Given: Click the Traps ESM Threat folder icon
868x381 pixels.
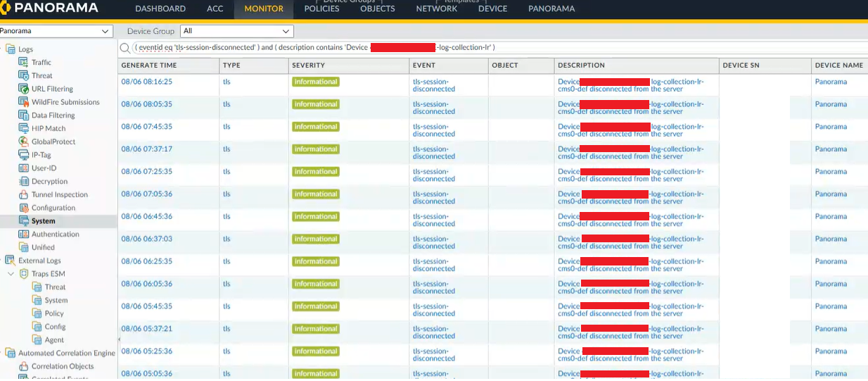Looking at the screenshot, I should 37,287.
